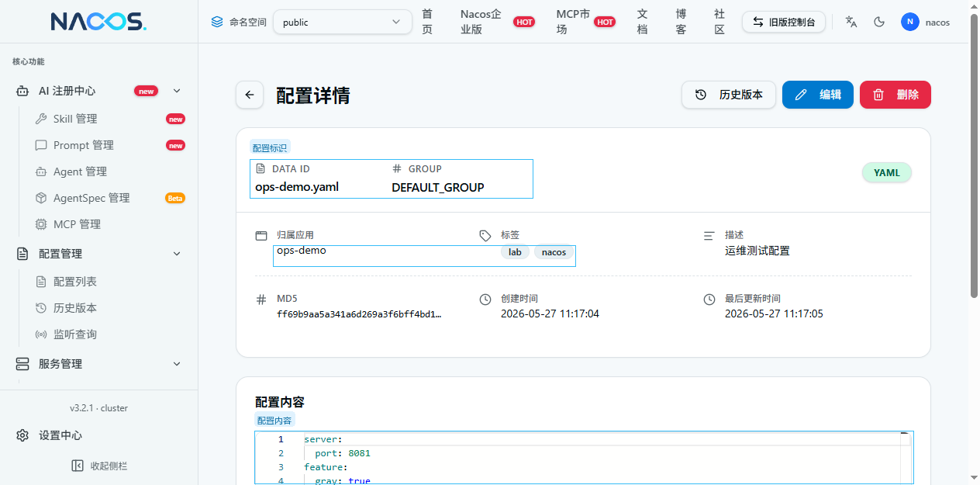
Task: Click the AgentSpec 管理 cube icon
Action: (41, 198)
